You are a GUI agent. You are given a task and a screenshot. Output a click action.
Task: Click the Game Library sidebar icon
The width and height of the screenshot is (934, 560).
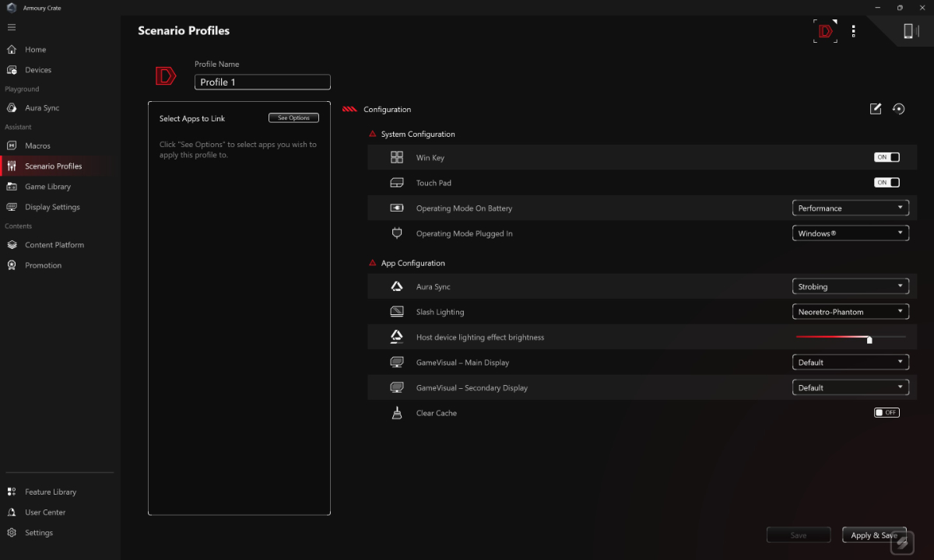point(12,187)
